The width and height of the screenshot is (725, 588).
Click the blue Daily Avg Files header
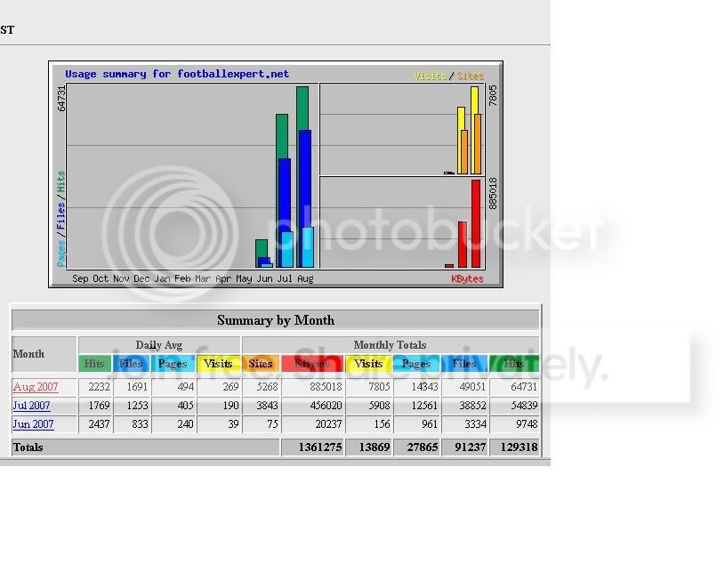(131, 364)
